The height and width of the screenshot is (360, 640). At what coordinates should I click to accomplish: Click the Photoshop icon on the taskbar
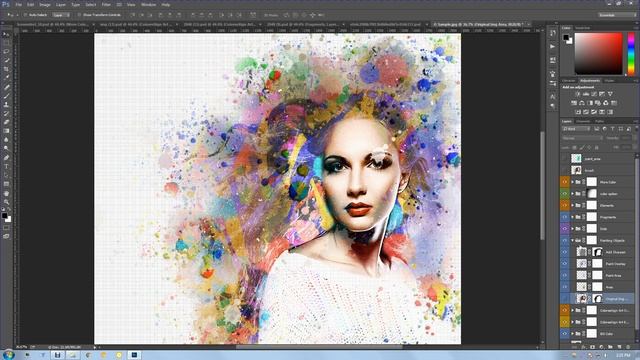tap(134, 355)
